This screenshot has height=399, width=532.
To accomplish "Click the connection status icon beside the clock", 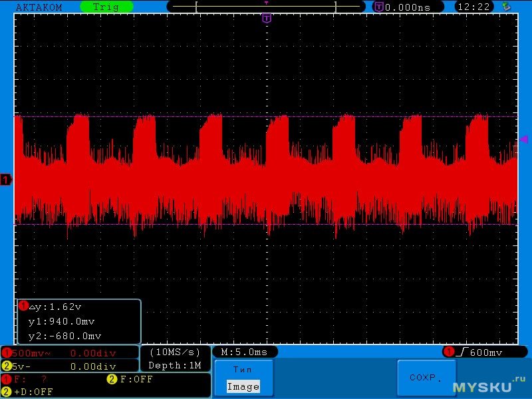I will point(506,7).
